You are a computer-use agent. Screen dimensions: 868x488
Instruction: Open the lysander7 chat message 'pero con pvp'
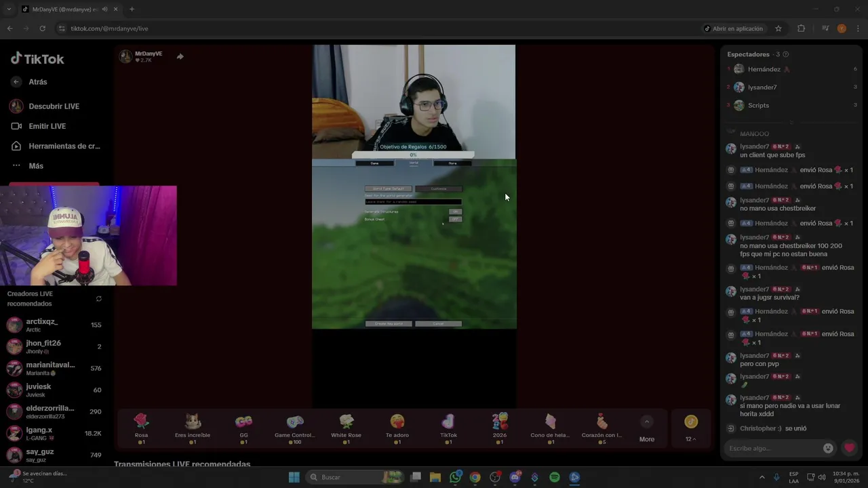click(x=759, y=364)
